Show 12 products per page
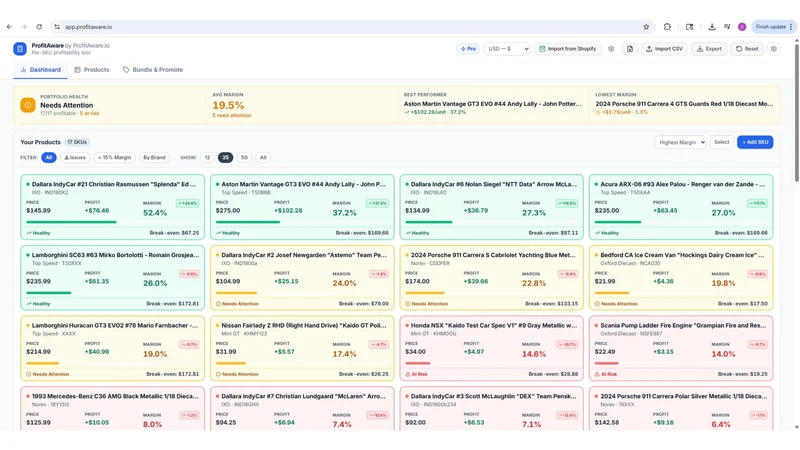Viewport: 800px width, 450px height. point(207,158)
